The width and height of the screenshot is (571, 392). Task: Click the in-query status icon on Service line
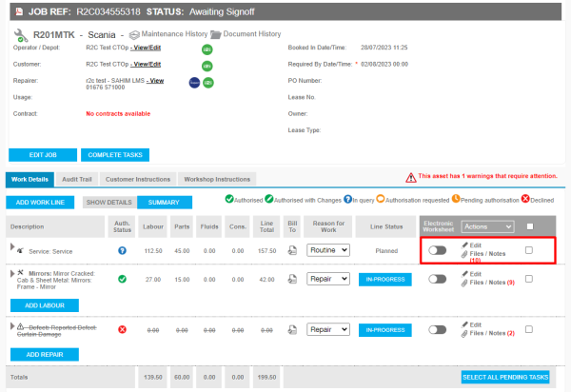[123, 250]
